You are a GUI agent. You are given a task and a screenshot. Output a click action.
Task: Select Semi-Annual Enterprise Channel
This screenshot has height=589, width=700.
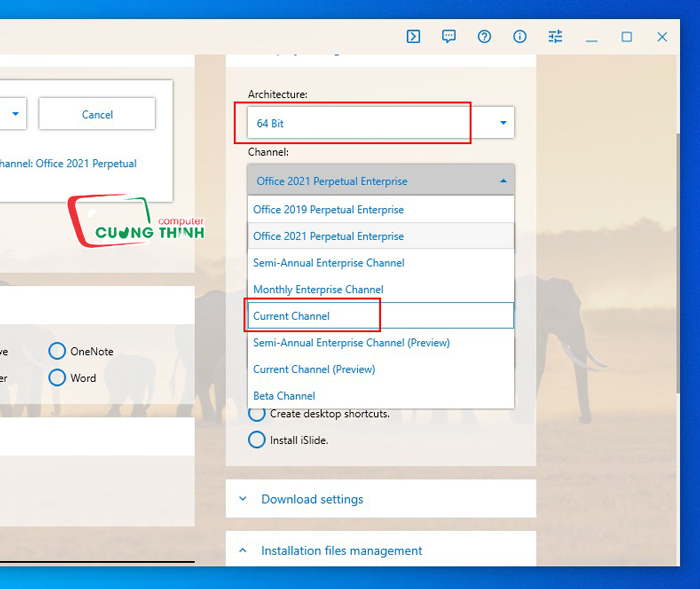[x=381, y=263]
